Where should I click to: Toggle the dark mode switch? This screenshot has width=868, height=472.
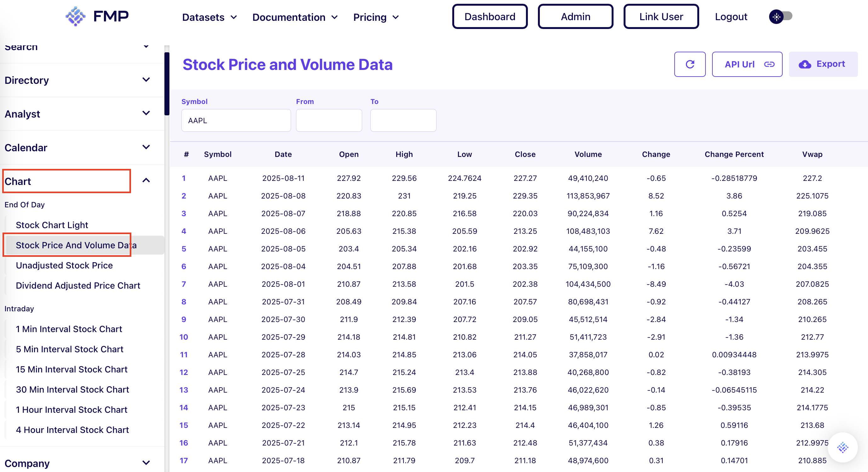pos(780,16)
